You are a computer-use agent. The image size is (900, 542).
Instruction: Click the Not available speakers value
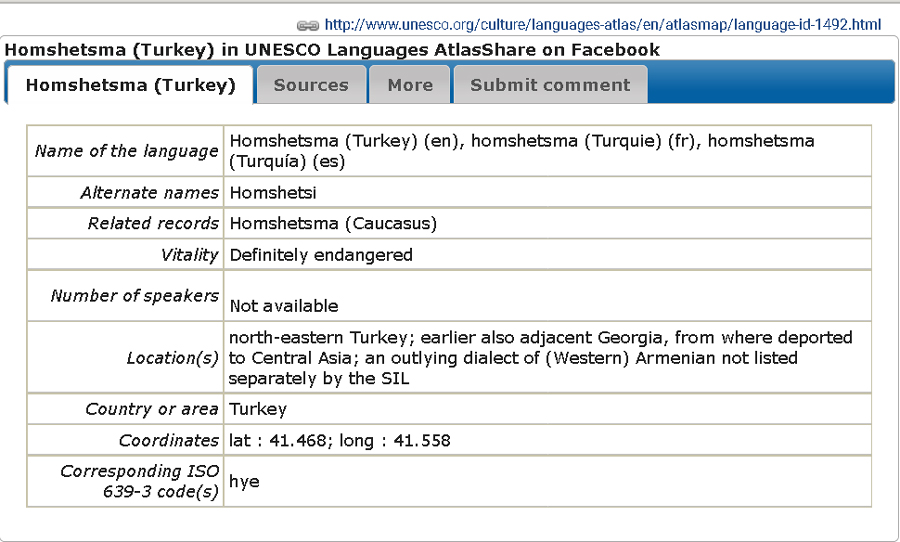284,305
